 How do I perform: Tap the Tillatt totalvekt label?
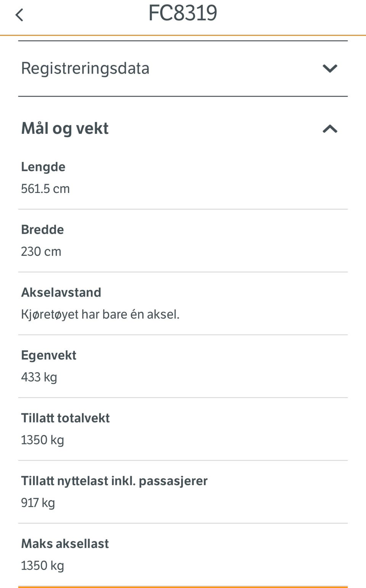(x=65, y=418)
